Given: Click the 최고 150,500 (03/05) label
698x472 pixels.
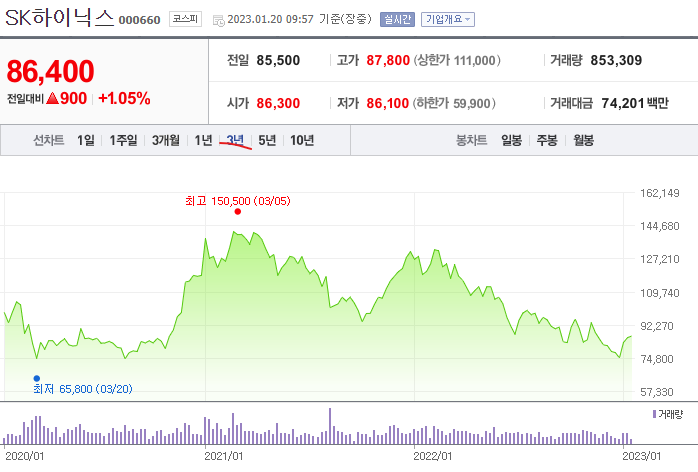Looking at the screenshot, I should tap(238, 201).
